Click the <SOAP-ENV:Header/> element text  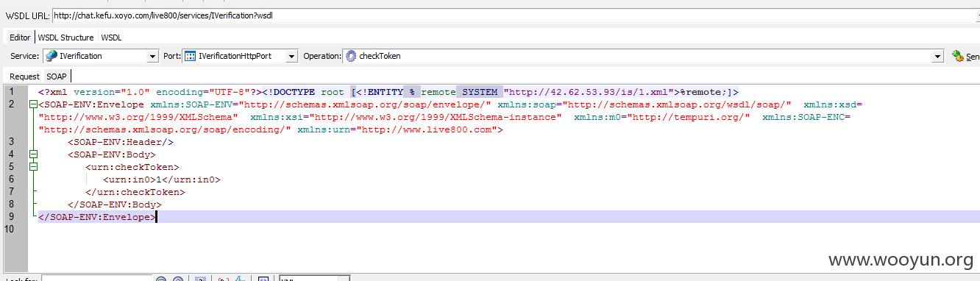point(121,142)
